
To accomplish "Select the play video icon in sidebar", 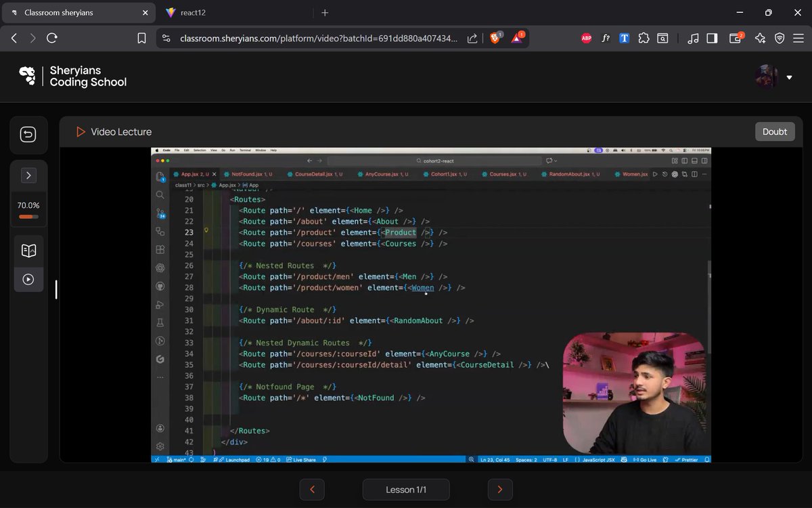I will pos(28,279).
